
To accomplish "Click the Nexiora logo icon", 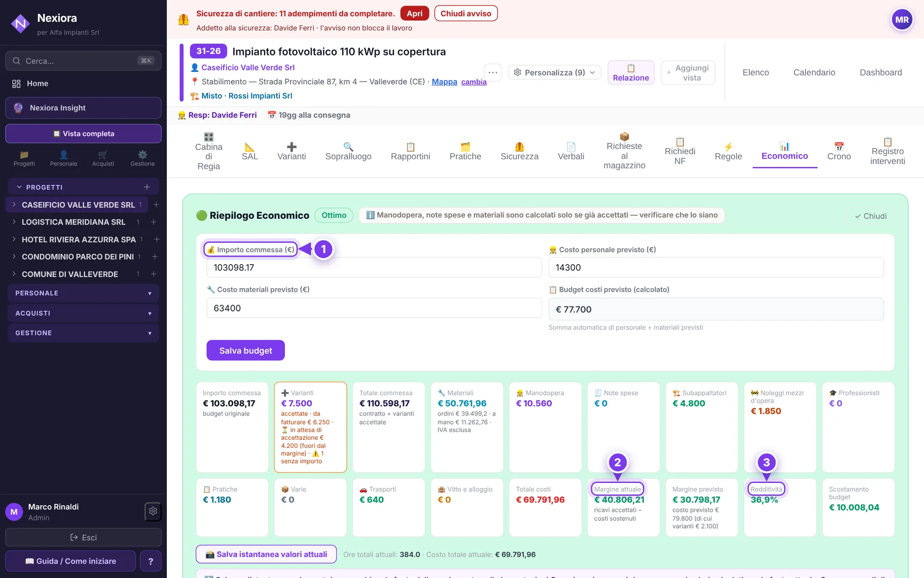I will [x=21, y=23].
